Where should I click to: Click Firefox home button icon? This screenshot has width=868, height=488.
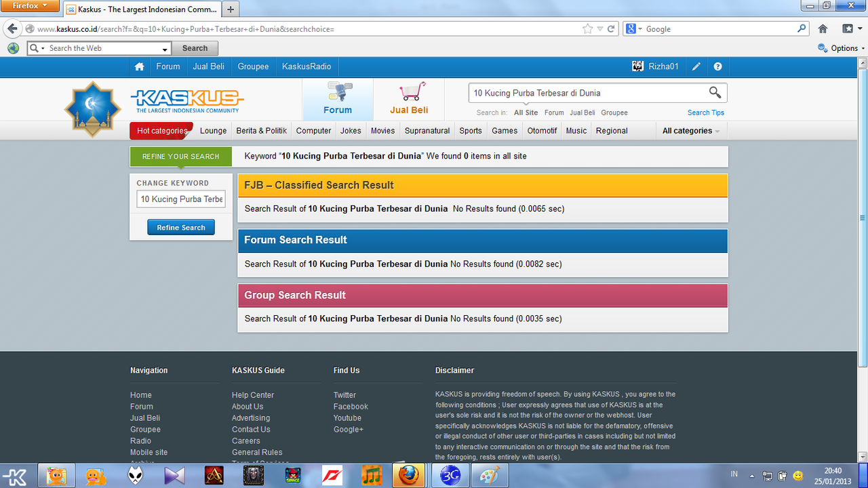(x=823, y=29)
